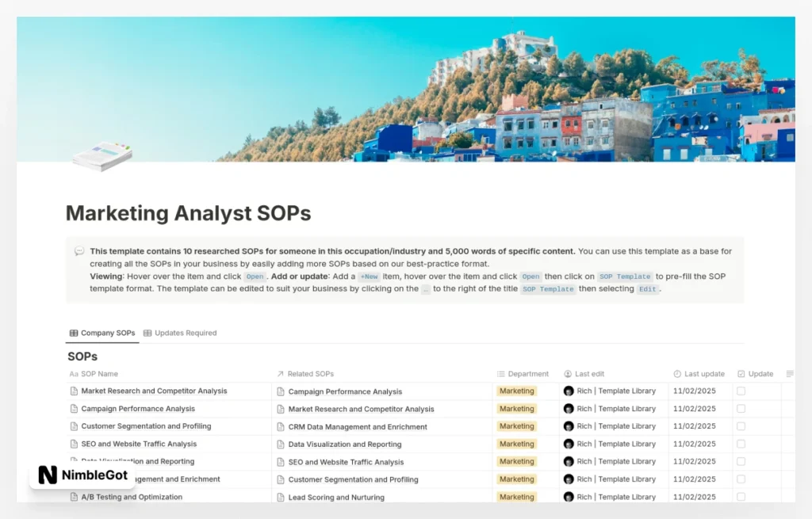Viewport: 812px width, 519px height.
Task: Click page icon beside SEO and Website Traffic Analysis name
Action: pyautogui.click(x=74, y=444)
